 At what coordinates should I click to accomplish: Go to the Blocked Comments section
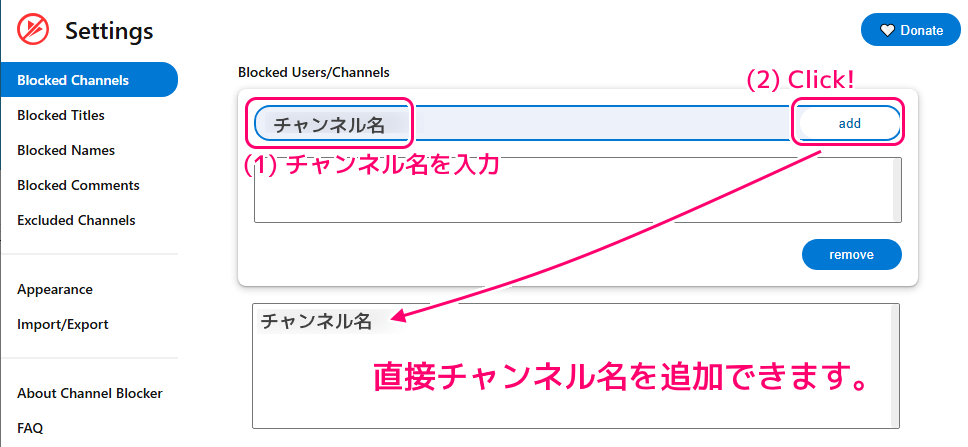78,185
